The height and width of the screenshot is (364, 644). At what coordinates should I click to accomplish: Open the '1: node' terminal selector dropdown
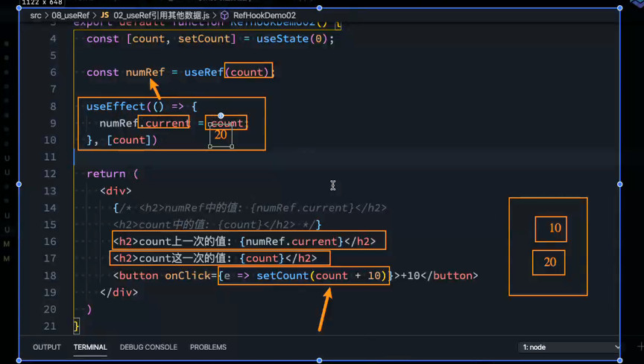click(569, 347)
